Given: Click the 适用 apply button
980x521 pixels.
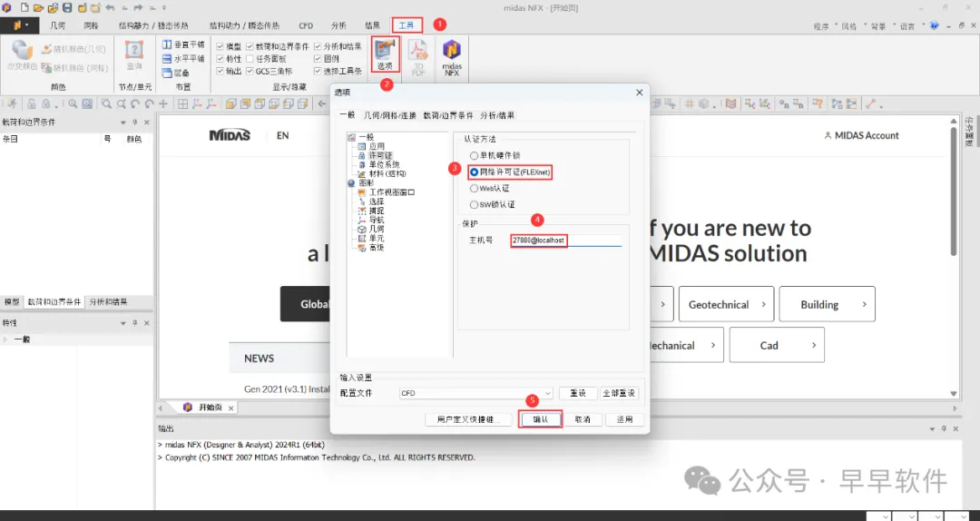Looking at the screenshot, I should [624, 419].
